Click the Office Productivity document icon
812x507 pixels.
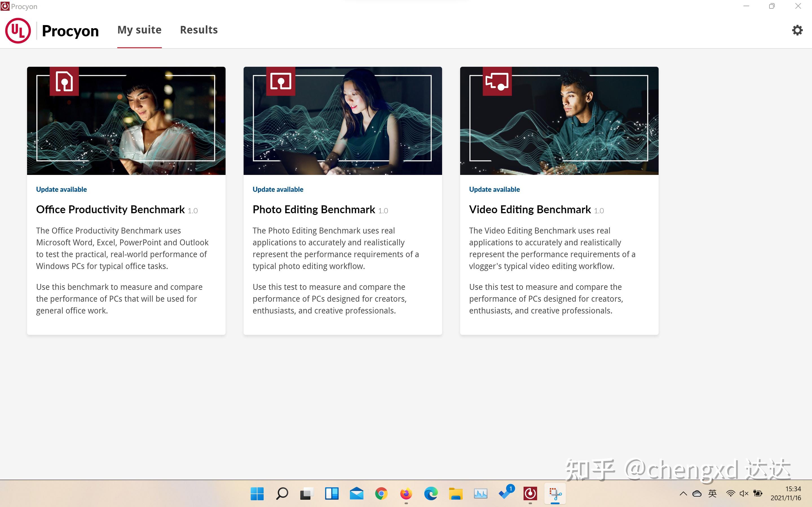pos(64,81)
